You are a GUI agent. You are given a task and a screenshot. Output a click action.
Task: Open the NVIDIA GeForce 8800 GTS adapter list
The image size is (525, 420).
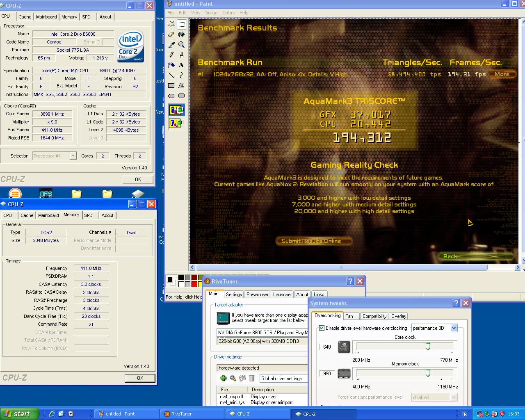[262, 333]
